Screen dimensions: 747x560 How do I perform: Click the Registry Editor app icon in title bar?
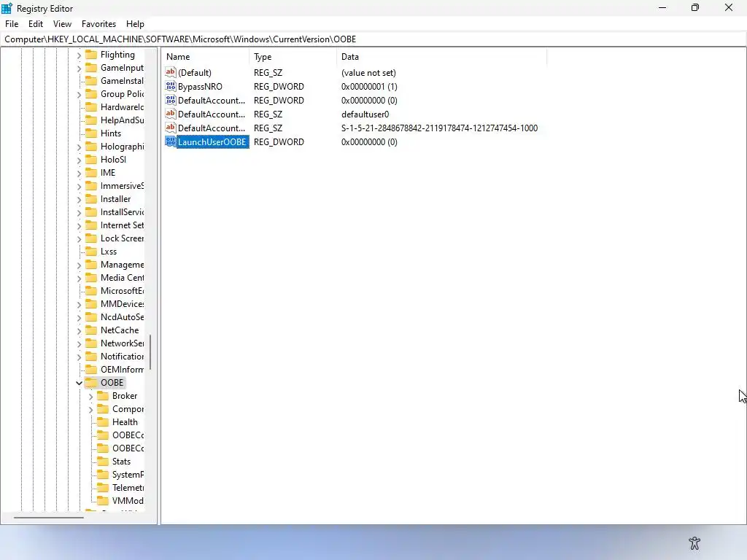coord(7,8)
